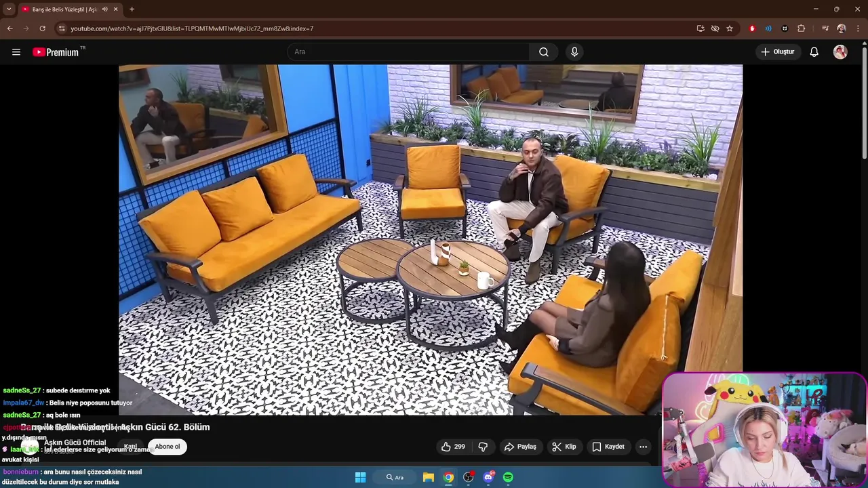
Task: Open the YouTube guide hamburger menu
Action: [16, 52]
